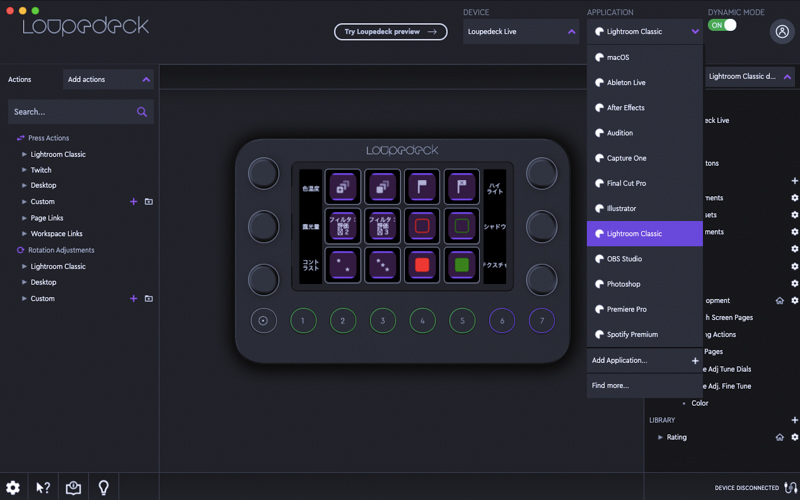
Task: Expand Workspace Links tree item
Action: [x=24, y=234]
